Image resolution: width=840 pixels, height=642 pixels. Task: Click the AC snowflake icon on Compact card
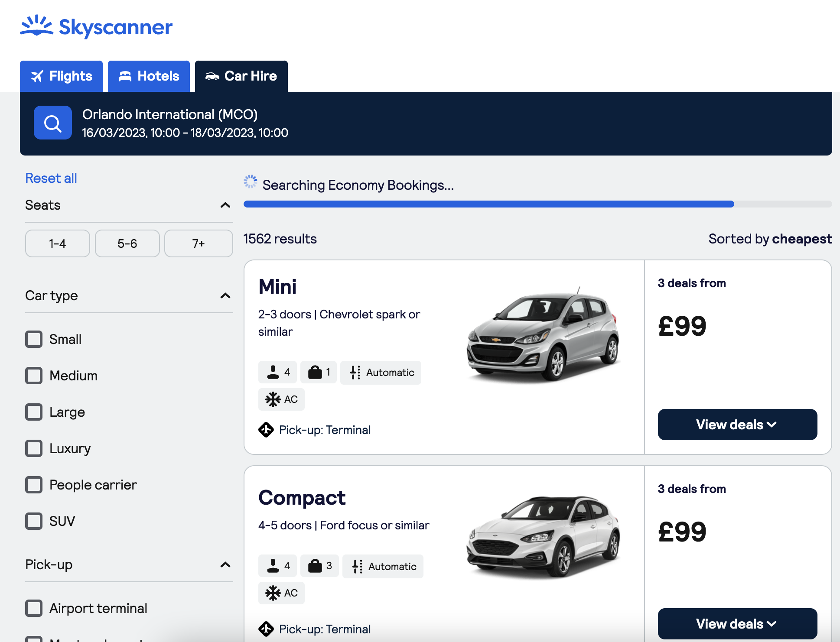[273, 593]
